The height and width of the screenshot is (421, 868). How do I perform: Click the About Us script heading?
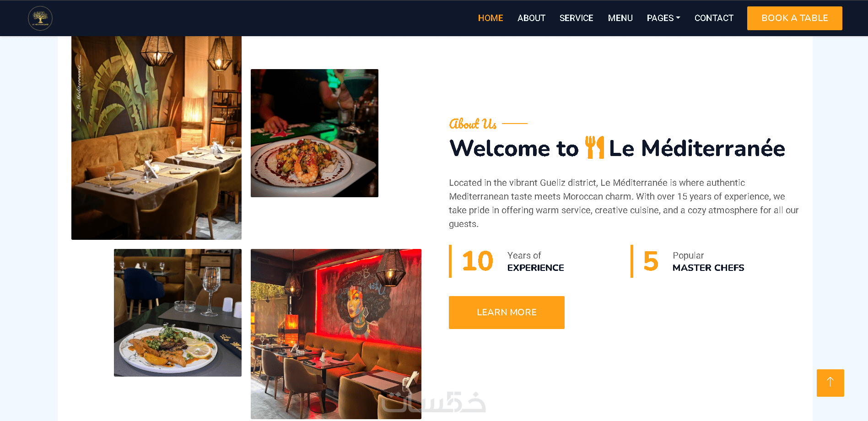[473, 124]
